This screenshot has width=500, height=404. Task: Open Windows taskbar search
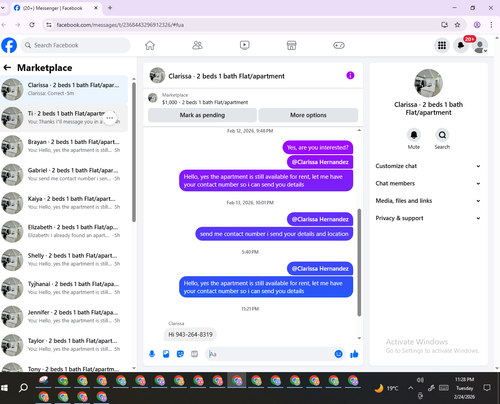coord(23,388)
